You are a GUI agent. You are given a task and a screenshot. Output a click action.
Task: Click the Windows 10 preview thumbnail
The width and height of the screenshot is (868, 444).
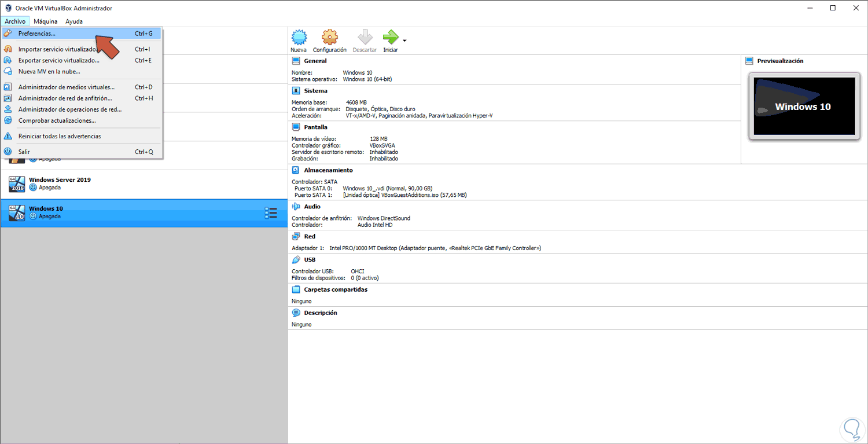point(804,107)
